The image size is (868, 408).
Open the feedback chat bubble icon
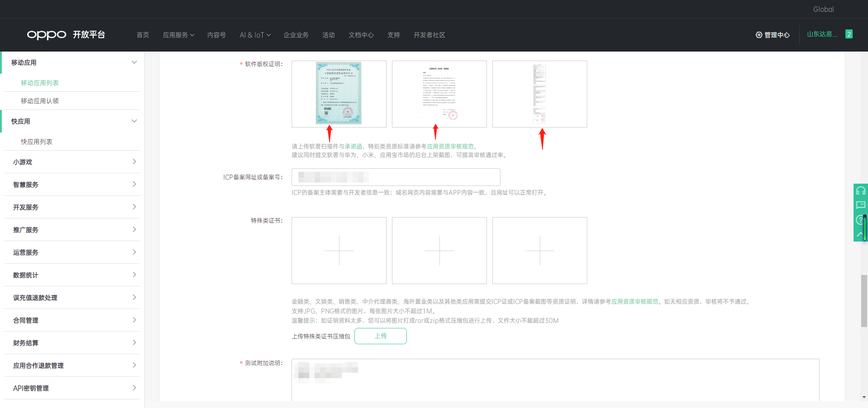860,205
